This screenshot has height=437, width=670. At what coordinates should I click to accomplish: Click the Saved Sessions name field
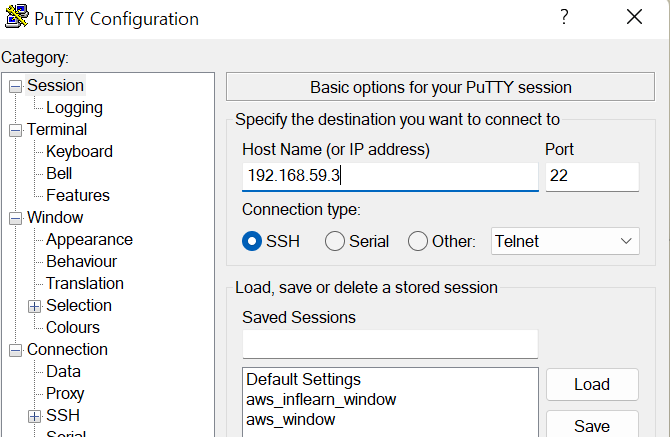(x=390, y=344)
